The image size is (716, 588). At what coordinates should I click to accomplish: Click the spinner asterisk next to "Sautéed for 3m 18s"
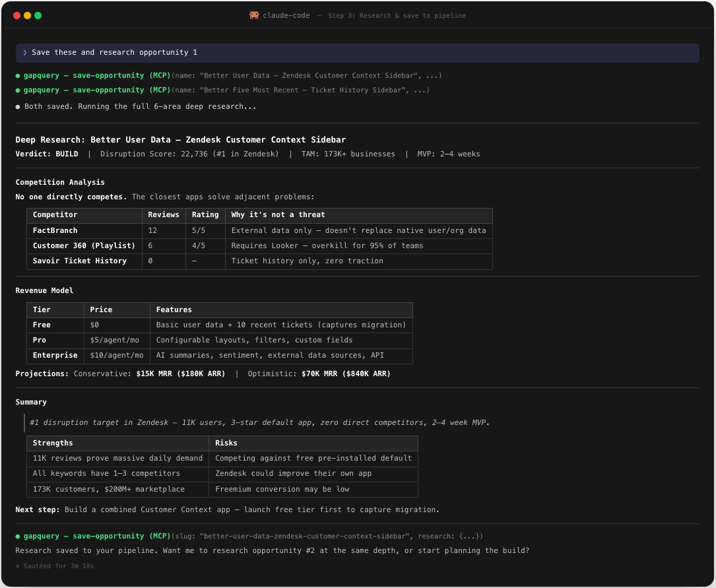17,566
